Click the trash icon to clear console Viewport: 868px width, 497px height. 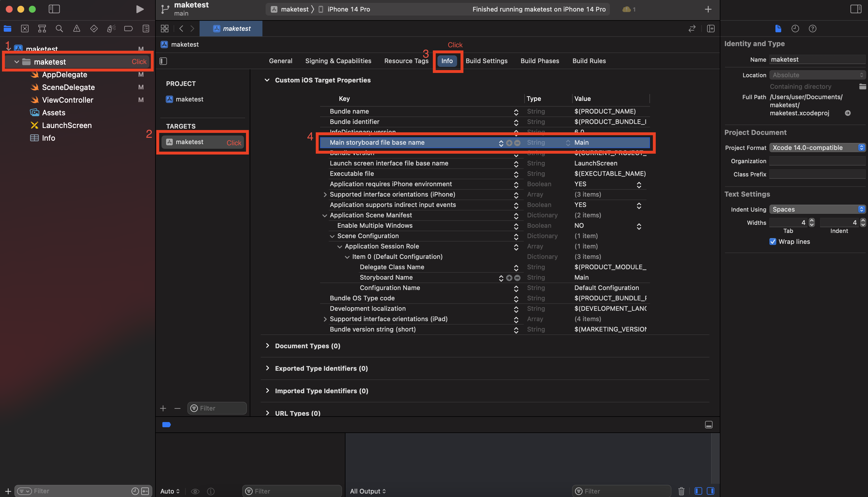coord(681,491)
